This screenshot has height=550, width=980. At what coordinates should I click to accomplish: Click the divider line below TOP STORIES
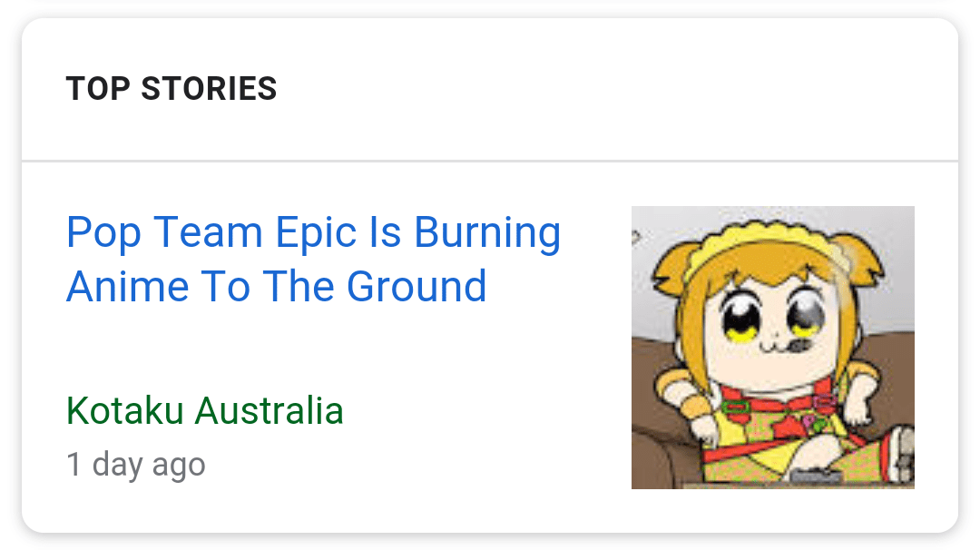click(490, 161)
